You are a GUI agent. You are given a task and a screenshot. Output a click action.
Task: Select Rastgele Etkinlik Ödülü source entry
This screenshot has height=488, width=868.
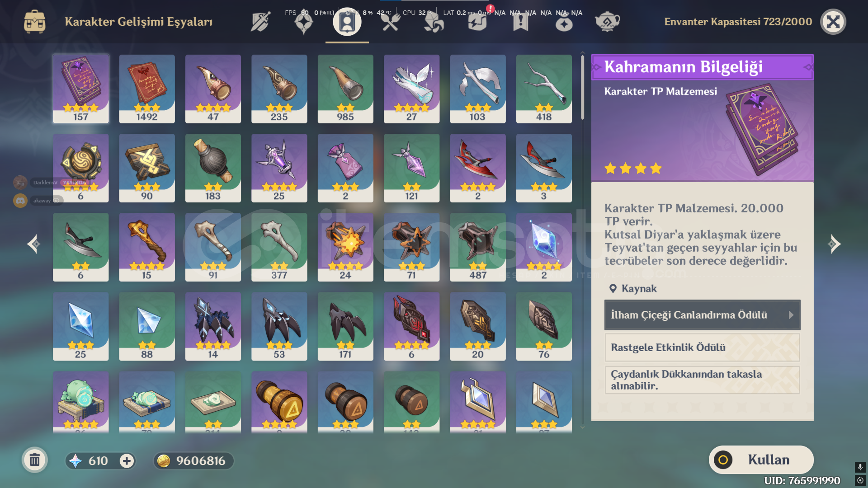(702, 347)
